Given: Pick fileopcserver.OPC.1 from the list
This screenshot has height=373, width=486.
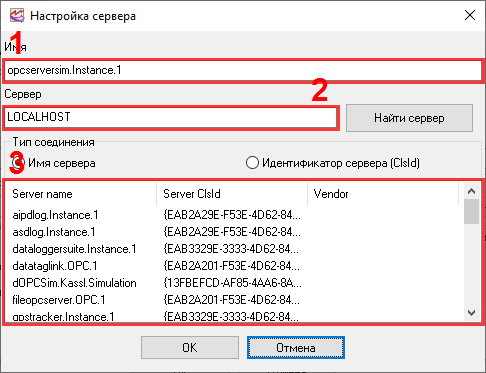Looking at the screenshot, I should [59, 300].
